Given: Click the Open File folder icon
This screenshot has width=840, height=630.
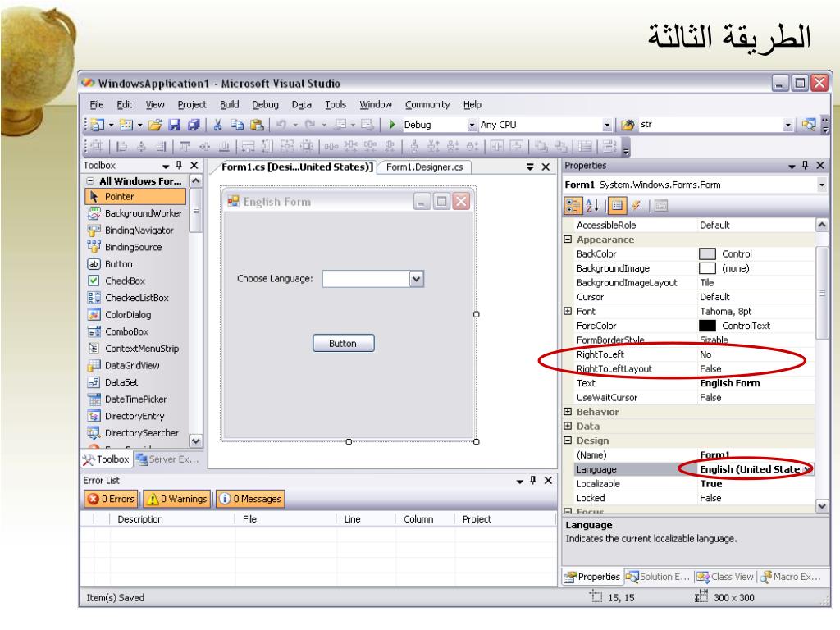Looking at the screenshot, I should [155, 125].
